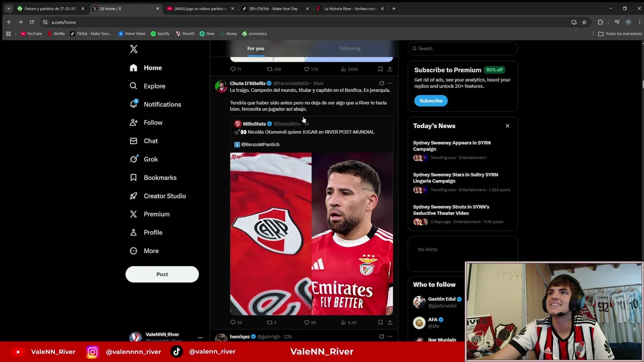
Task: Open the tab search dropdown arrow
Action: [8, 9]
